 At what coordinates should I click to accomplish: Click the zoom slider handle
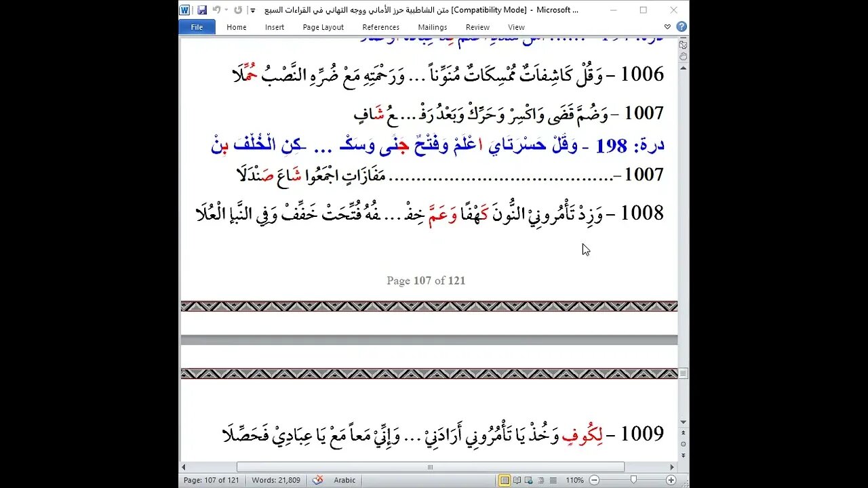point(633,480)
